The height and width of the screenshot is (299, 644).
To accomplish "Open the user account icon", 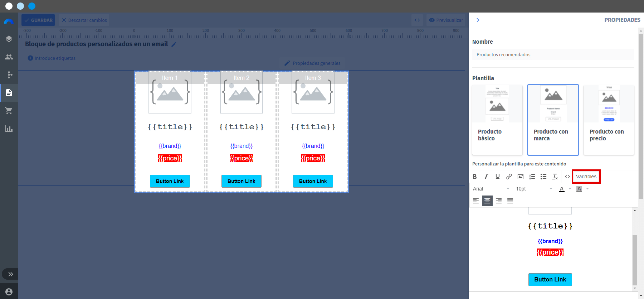I will point(9,292).
